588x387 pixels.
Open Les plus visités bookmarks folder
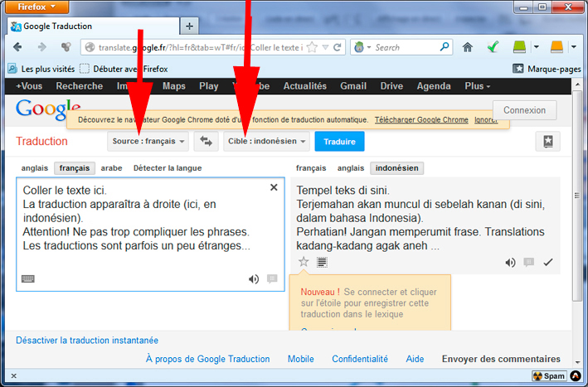[41, 69]
